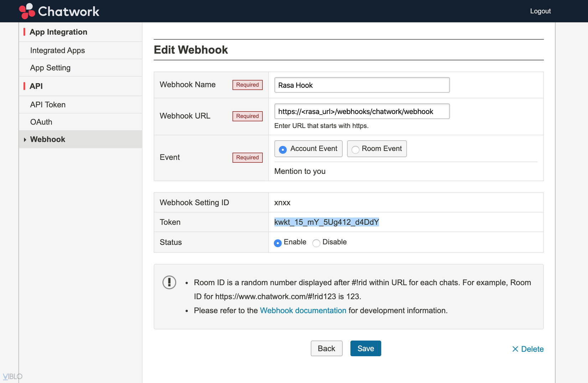588x383 pixels.
Task: Open the Webhook documentation link
Action: [x=303, y=311]
